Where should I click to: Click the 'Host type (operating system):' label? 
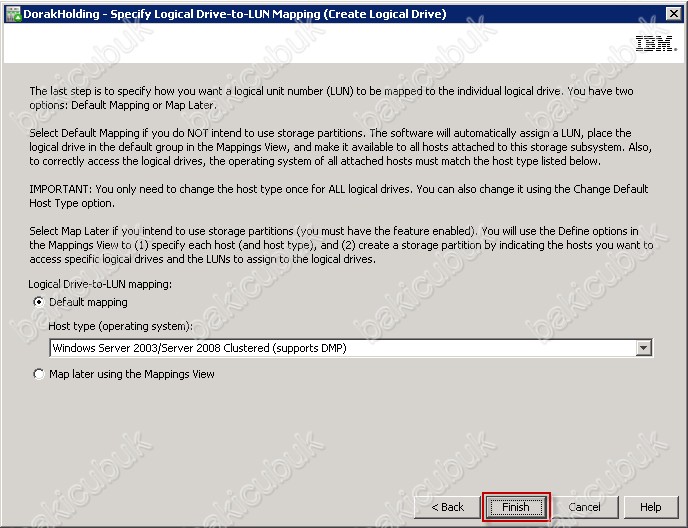(121, 326)
